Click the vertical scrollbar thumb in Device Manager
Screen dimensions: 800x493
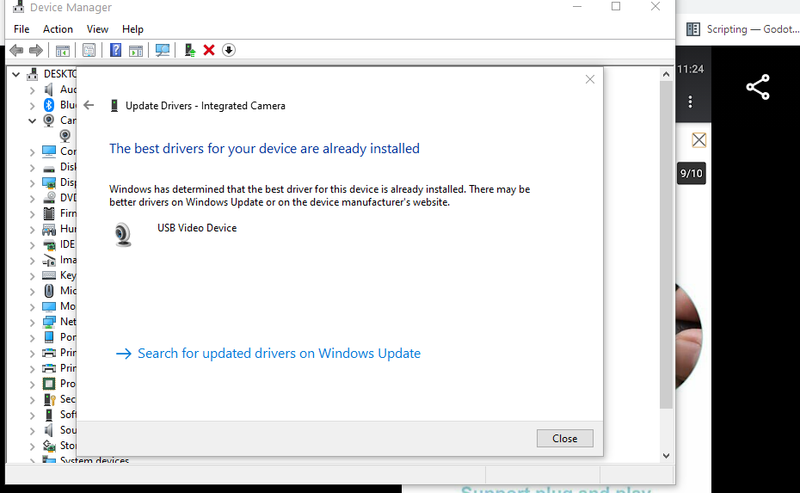666,244
